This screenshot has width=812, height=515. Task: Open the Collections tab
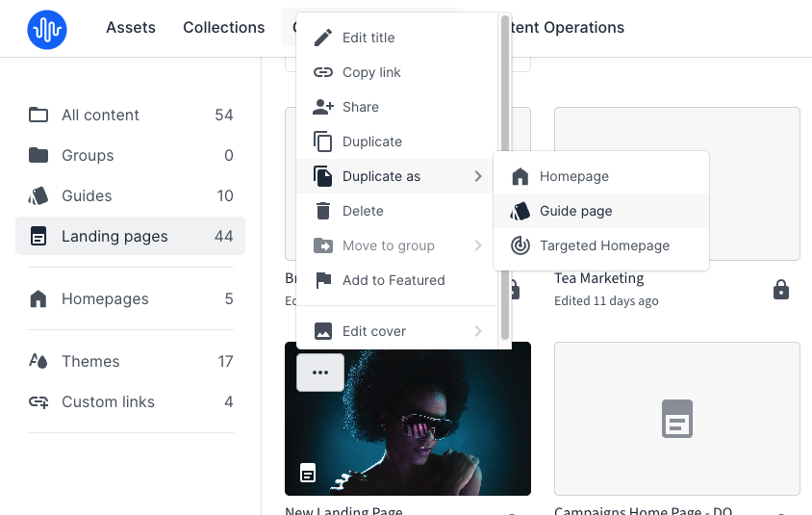224,28
